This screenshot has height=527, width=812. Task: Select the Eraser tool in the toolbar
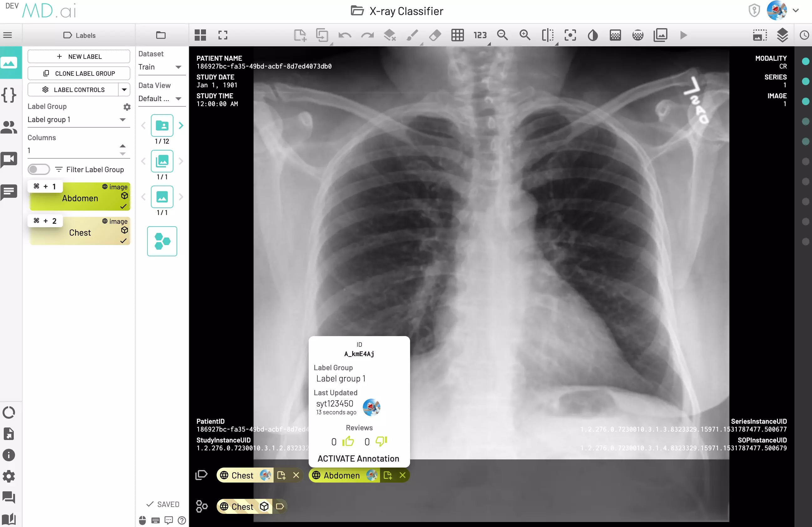[x=435, y=35]
